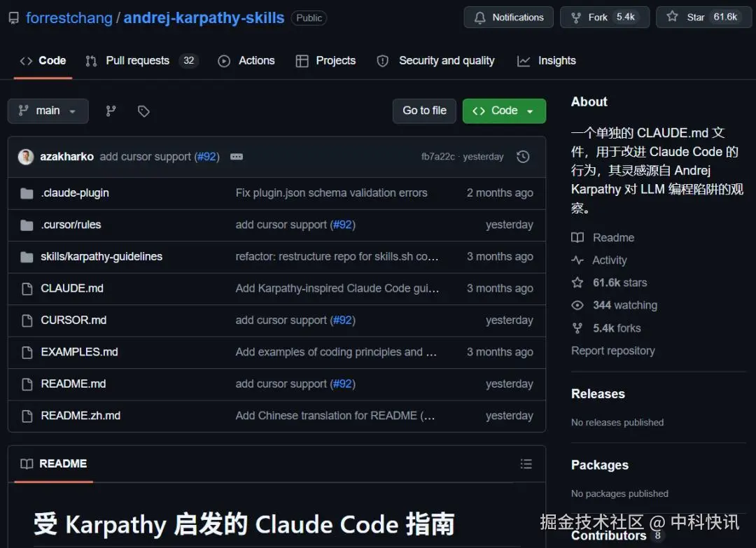Image resolution: width=756 pixels, height=548 pixels.
Task: Click the .claude-plugin folder icon
Action: pyautogui.click(x=27, y=193)
